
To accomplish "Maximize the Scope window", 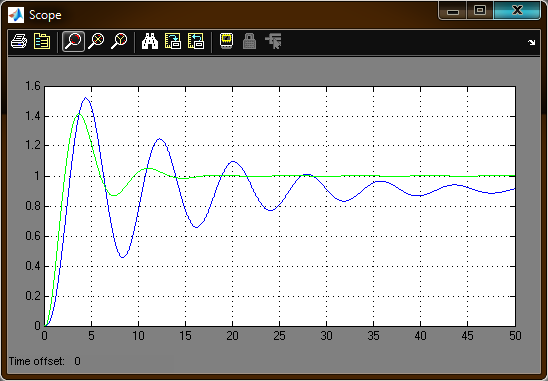I will click(480, 10).
